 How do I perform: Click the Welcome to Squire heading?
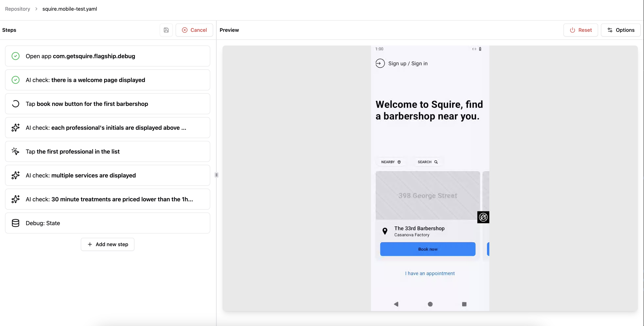[429, 110]
